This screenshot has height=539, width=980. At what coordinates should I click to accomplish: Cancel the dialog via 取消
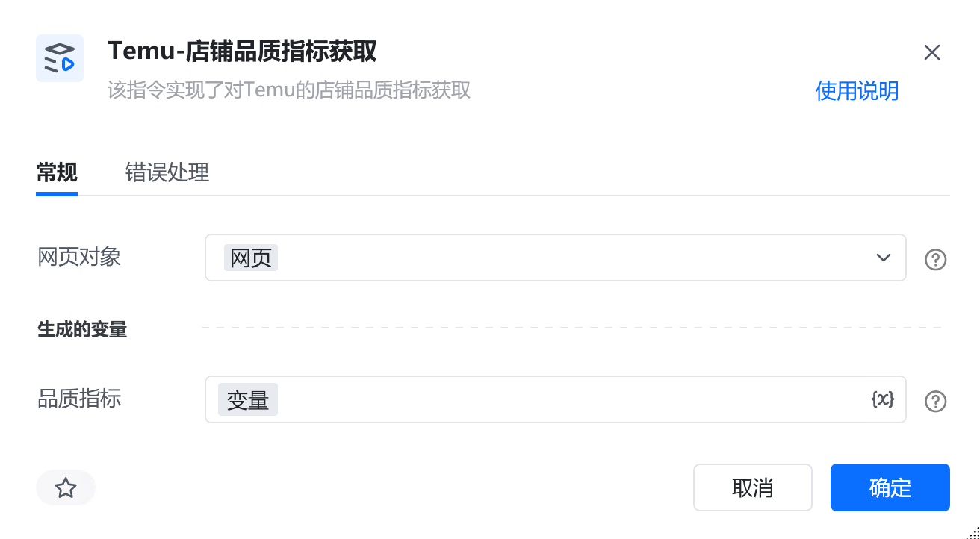[x=753, y=487]
